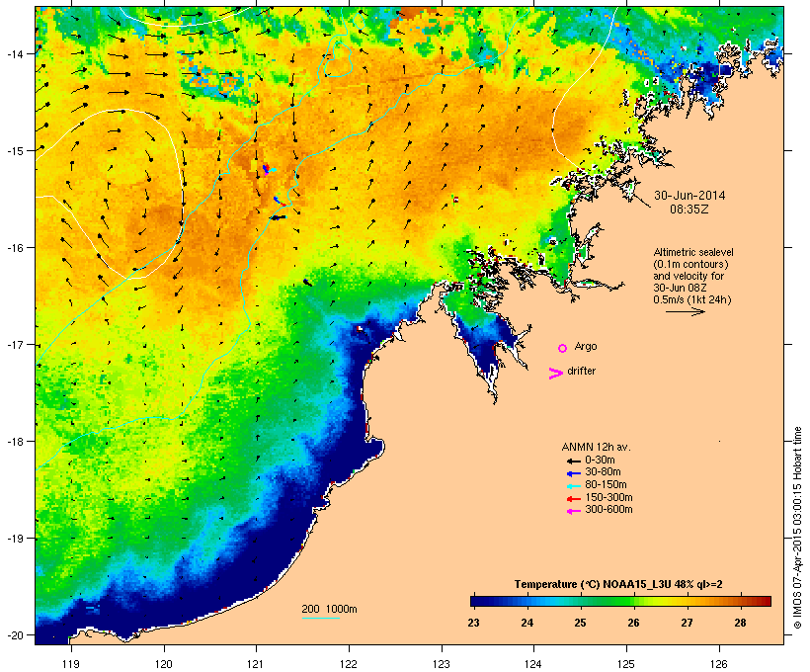
Task: Click the magenta drifter legend symbol
Action: click(x=556, y=374)
